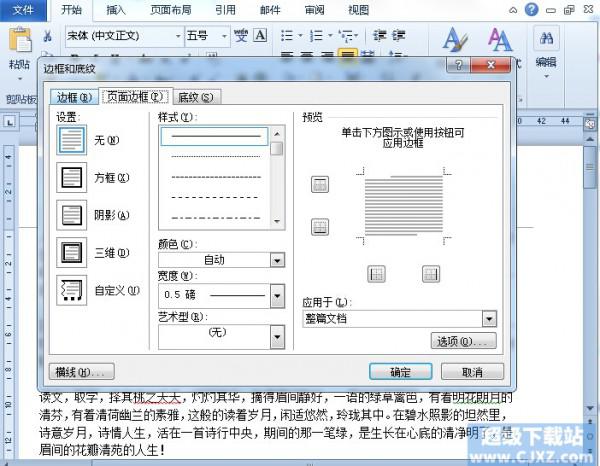Select the dash-dot line style at bottom
Viewport: 600px width, 466px height.
tap(214, 218)
